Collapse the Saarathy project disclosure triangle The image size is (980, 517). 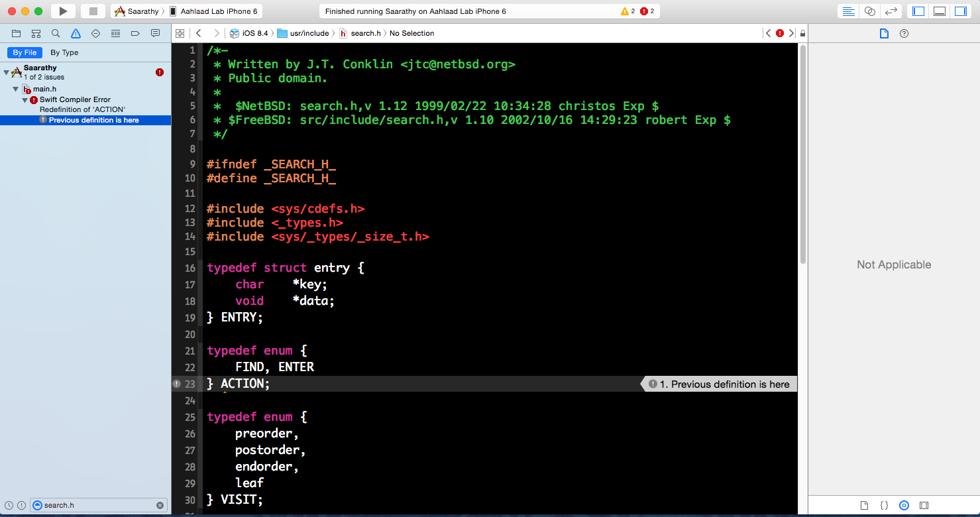[x=6, y=72]
